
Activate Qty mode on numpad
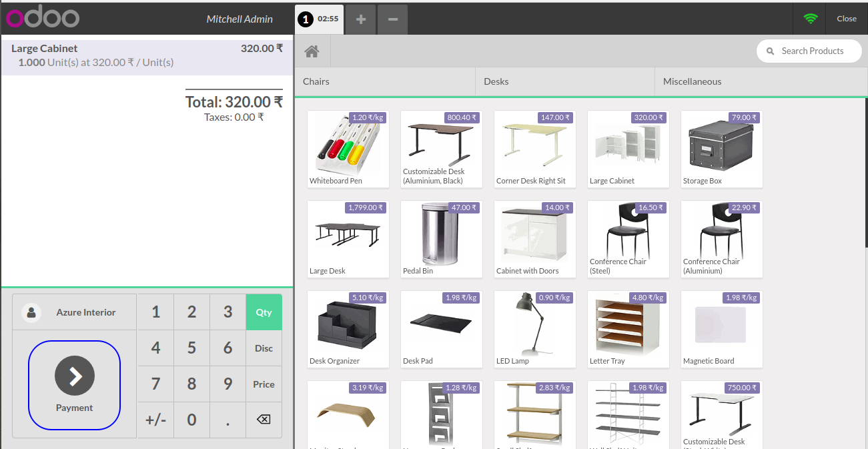(x=264, y=312)
